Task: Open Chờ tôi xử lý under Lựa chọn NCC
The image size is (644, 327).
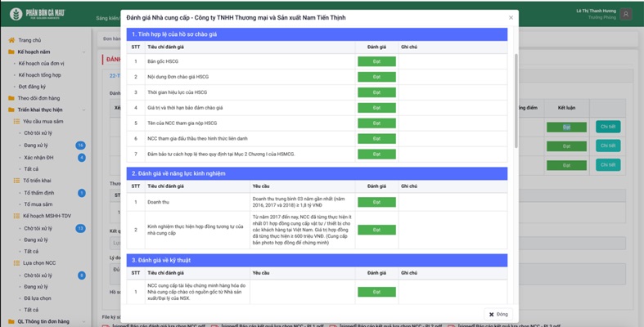Action: [38, 275]
